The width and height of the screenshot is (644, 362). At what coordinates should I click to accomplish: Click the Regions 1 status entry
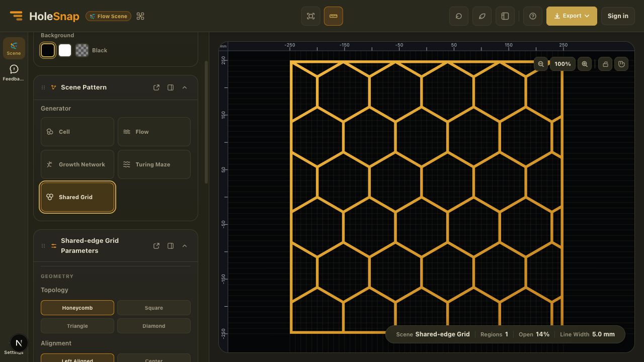[494, 334]
